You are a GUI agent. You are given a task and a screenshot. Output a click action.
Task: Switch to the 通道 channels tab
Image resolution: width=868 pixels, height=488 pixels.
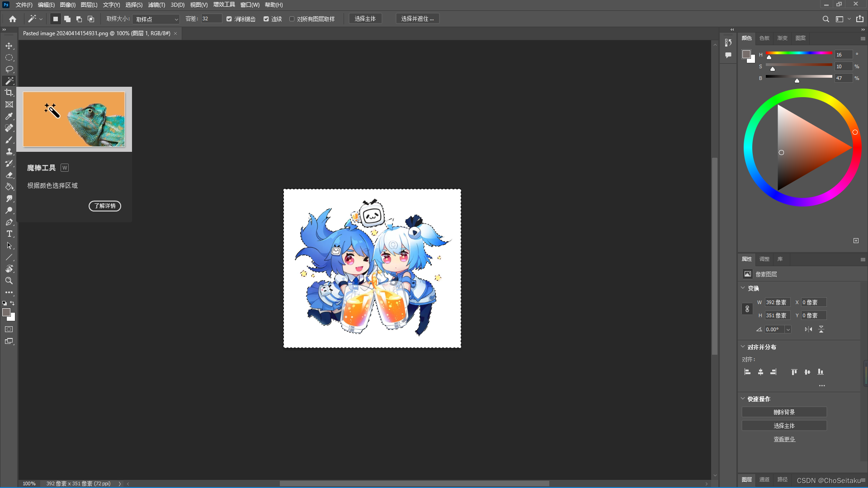pyautogui.click(x=764, y=479)
